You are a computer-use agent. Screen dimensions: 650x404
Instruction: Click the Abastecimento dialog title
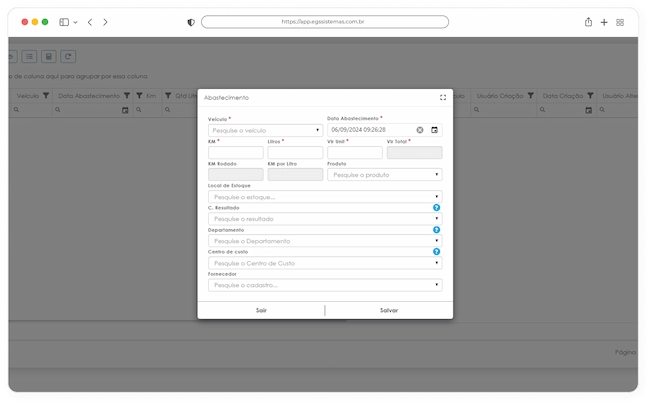(x=226, y=98)
